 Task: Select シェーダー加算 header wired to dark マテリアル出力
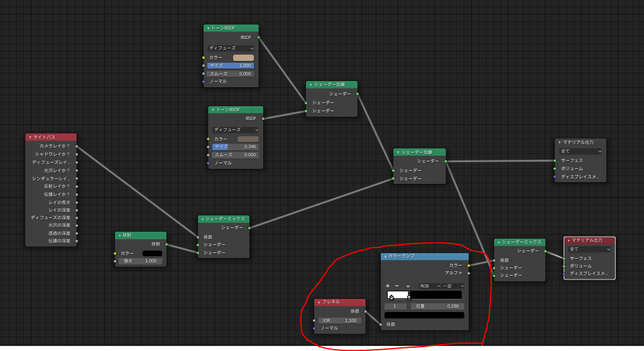419,153
